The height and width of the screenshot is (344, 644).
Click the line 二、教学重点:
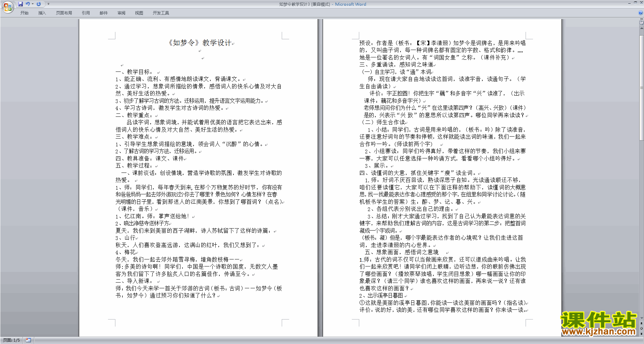(134, 115)
